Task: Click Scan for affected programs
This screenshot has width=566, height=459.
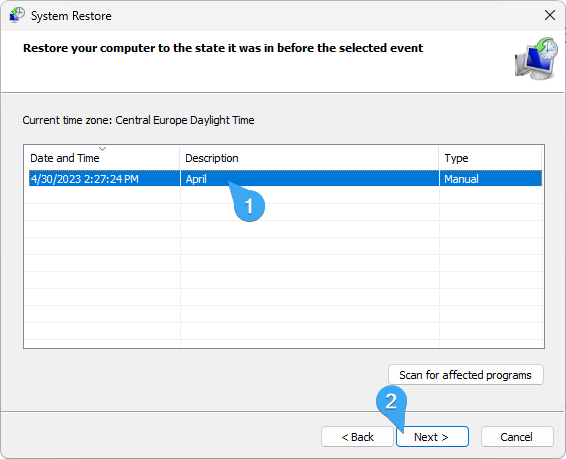Action: click(466, 375)
